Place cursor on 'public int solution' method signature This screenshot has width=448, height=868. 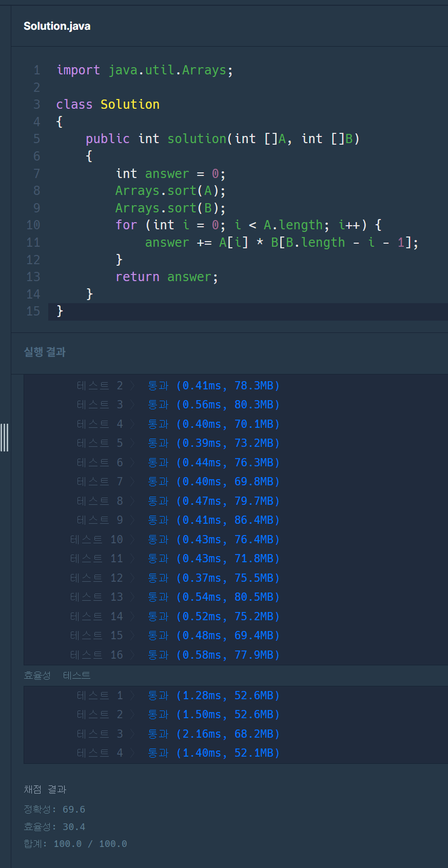tap(223, 139)
